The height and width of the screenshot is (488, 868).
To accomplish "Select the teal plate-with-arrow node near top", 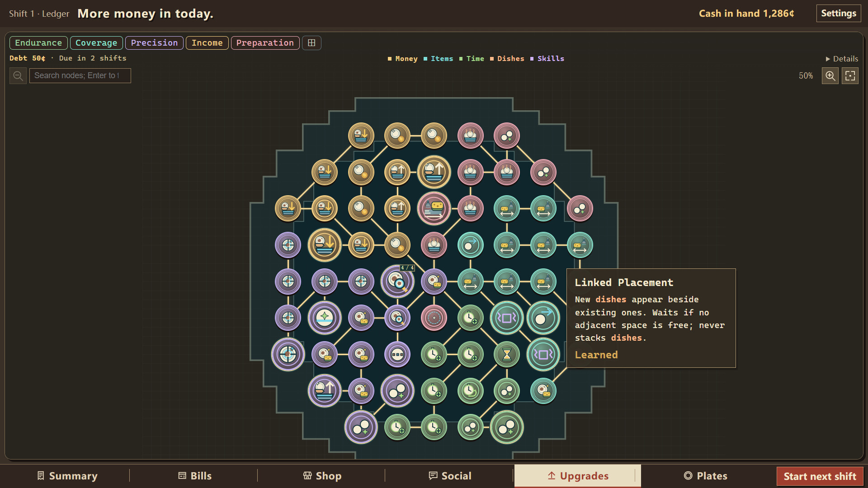I will point(470,245).
